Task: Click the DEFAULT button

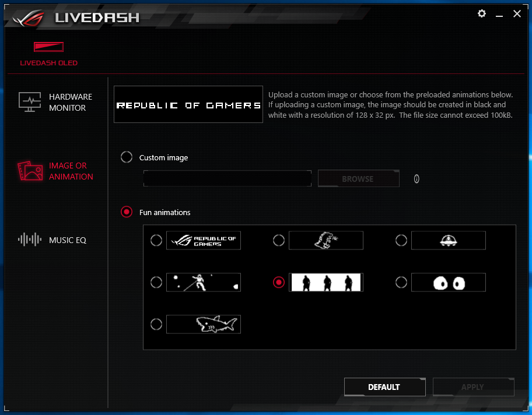Action: (x=385, y=387)
